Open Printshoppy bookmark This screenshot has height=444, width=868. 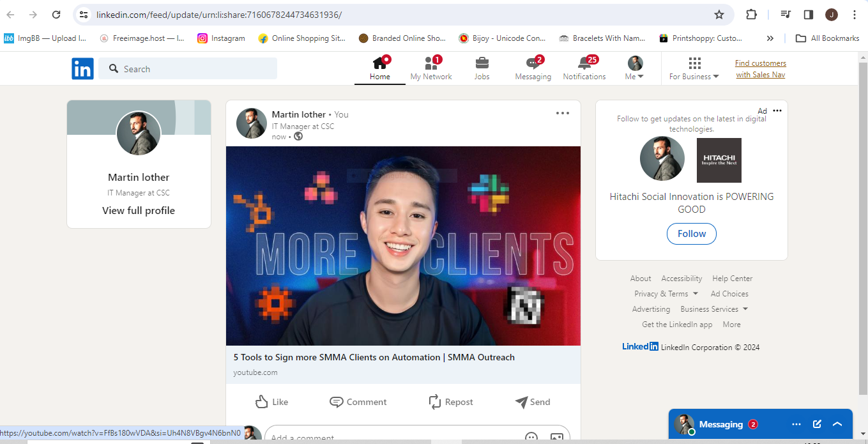tap(701, 38)
